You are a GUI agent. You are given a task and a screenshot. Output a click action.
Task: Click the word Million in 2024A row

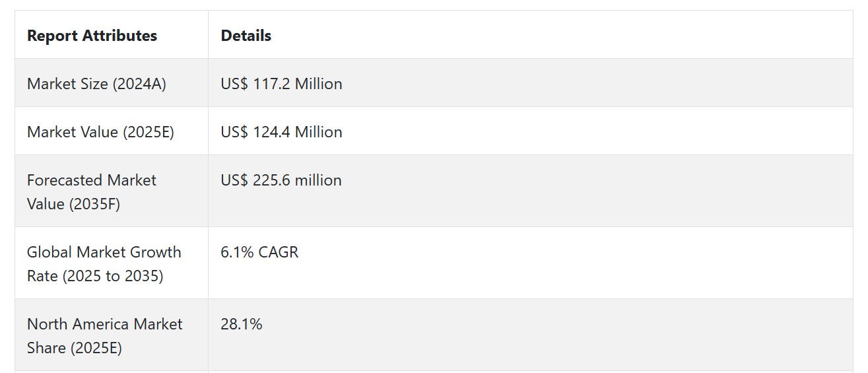coord(318,84)
